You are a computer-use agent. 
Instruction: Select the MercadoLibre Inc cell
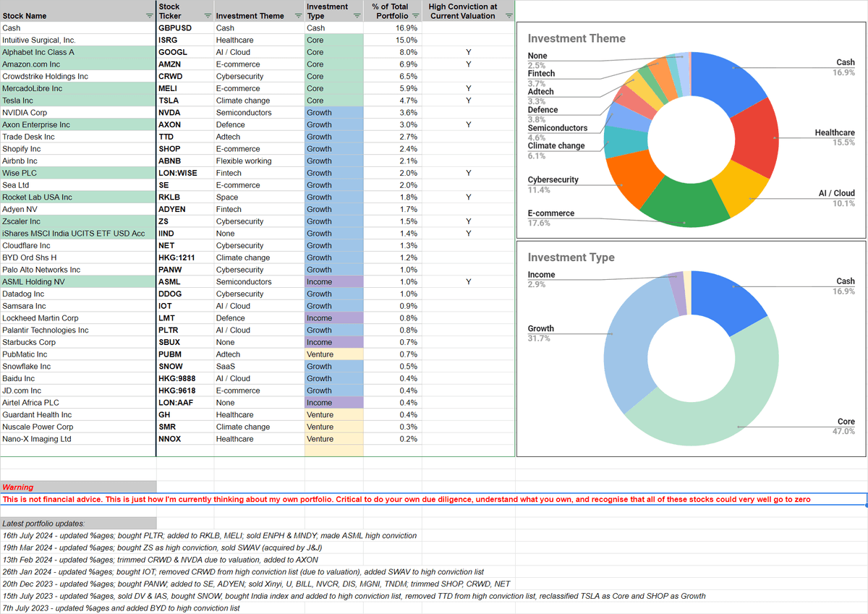[x=78, y=88]
